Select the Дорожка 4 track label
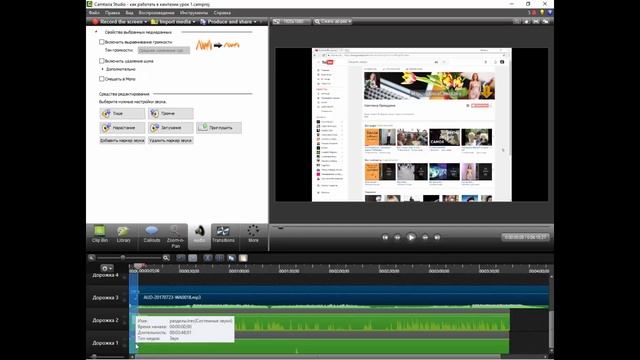Viewport: 640px width, 360px height. pyautogui.click(x=105, y=275)
